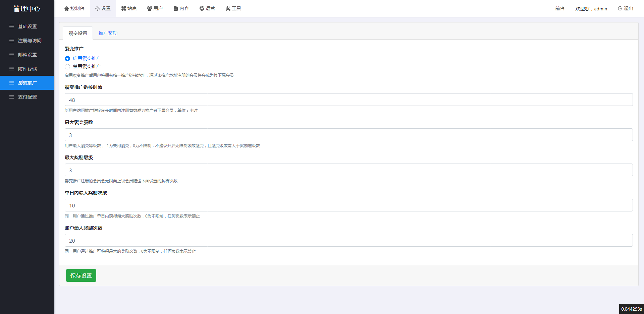644x314 pixels.
Task: Select the 裂变设置 tab
Action: click(78, 33)
